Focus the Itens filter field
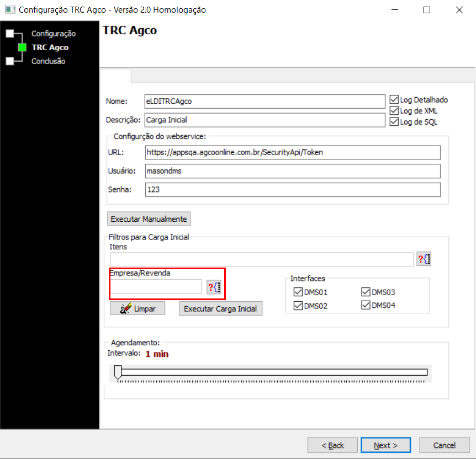476x459 pixels. 262,259
